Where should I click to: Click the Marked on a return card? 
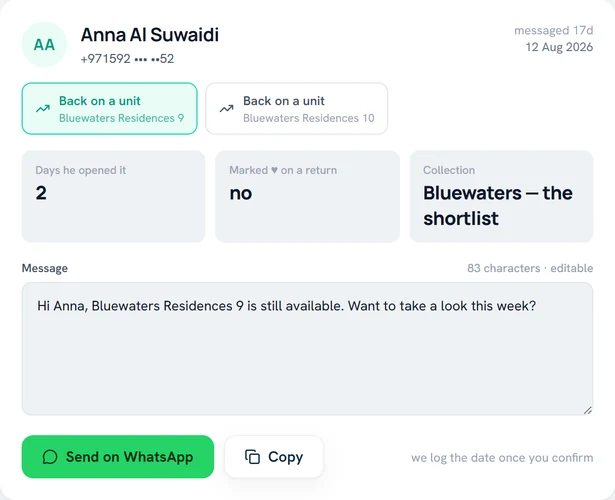(308, 196)
